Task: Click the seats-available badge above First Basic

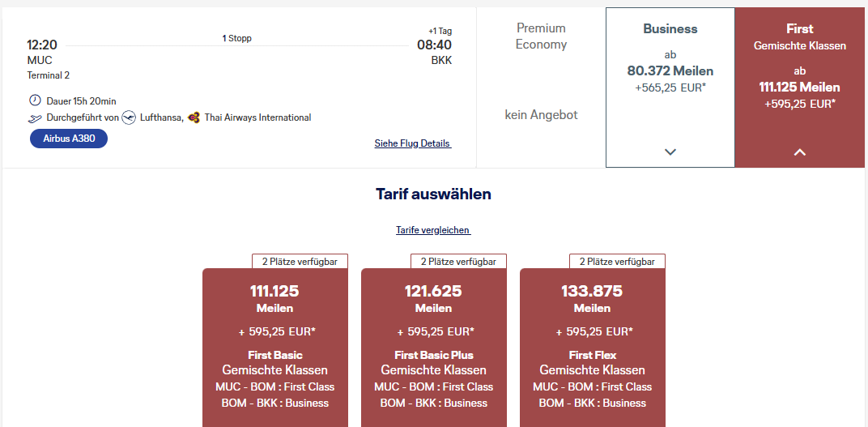Action: coord(300,261)
